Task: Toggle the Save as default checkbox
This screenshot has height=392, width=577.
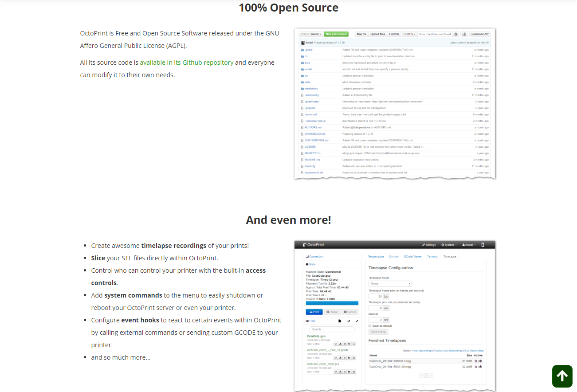Action: (370, 325)
